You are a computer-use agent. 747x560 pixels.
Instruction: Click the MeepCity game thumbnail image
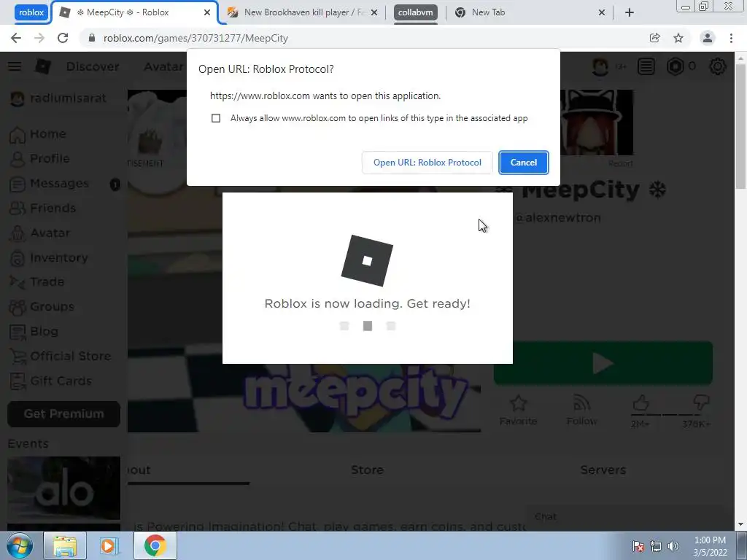tap(304, 398)
